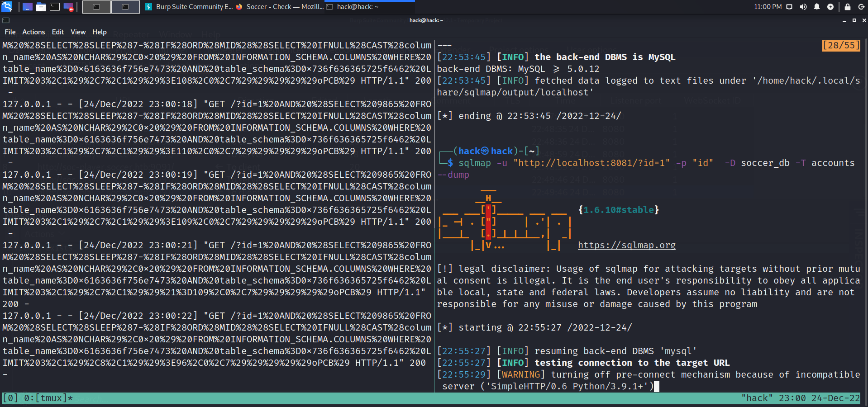Click the 'testing connection to the target URL' line
868x407 pixels.
(x=583, y=363)
